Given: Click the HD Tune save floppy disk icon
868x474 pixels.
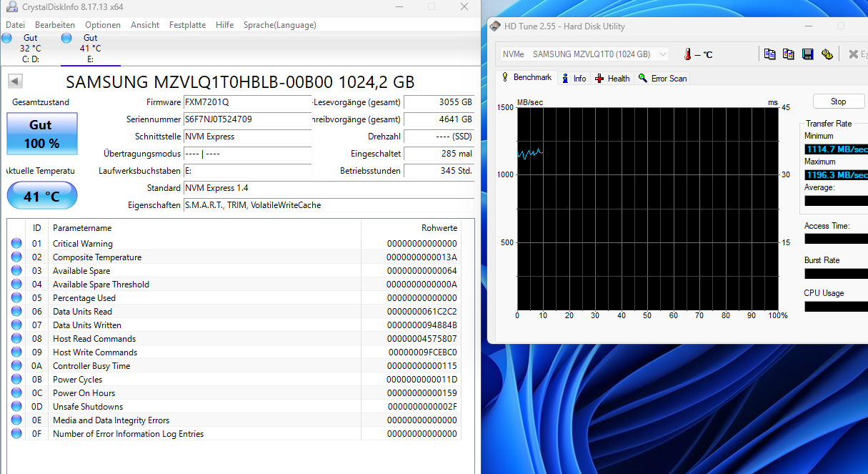Looking at the screenshot, I should (x=808, y=54).
